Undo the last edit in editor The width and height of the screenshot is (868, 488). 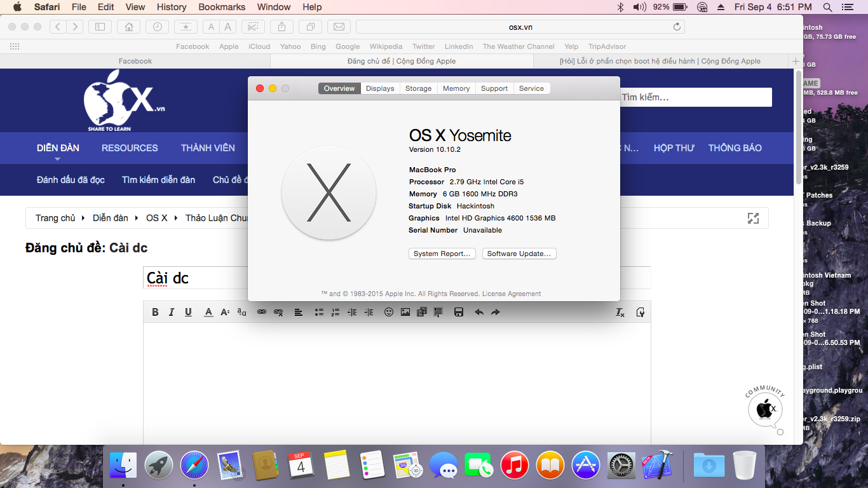click(x=479, y=312)
